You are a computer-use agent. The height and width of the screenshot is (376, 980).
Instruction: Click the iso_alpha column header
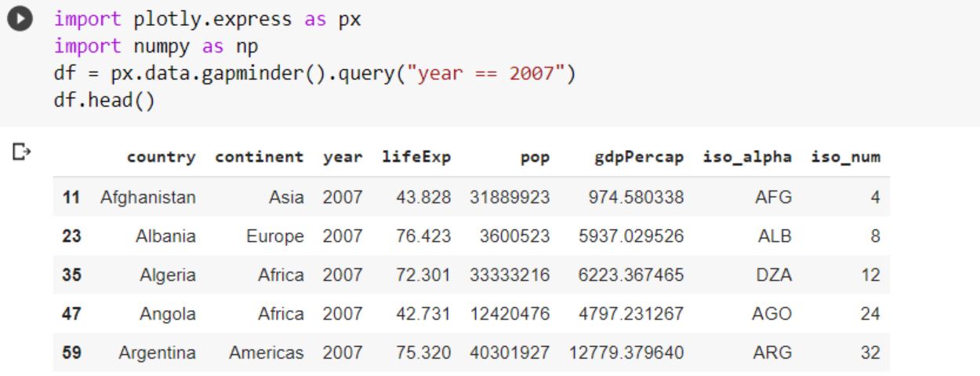(747, 157)
